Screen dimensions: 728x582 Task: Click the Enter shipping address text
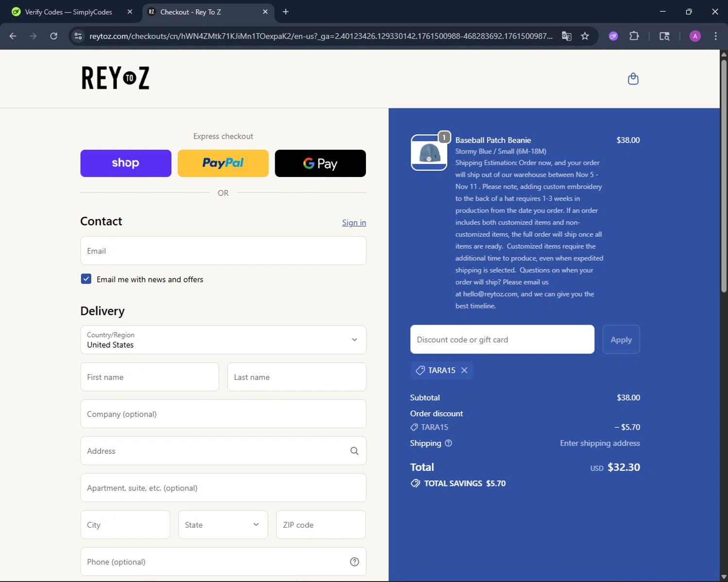pyautogui.click(x=600, y=443)
